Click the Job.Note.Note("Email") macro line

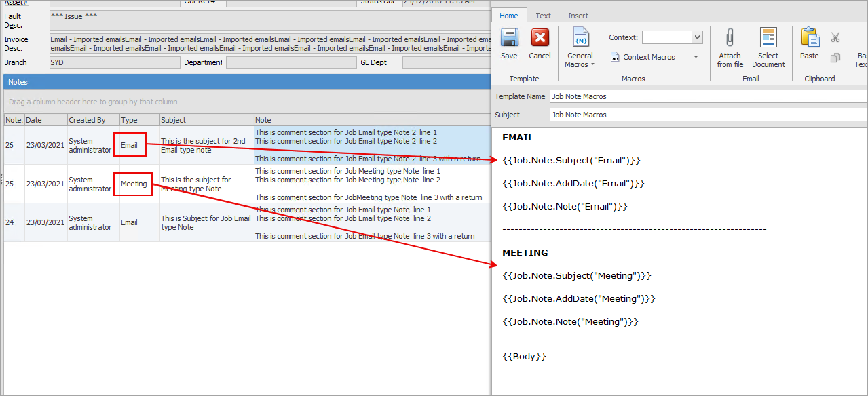pyautogui.click(x=565, y=207)
